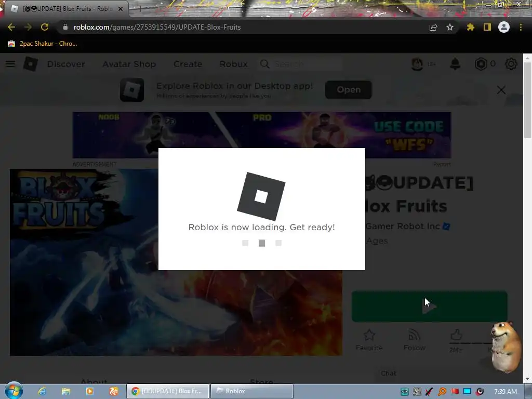Switch to Store tab
This screenshot has width=532, height=399.
pyautogui.click(x=262, y=382)
